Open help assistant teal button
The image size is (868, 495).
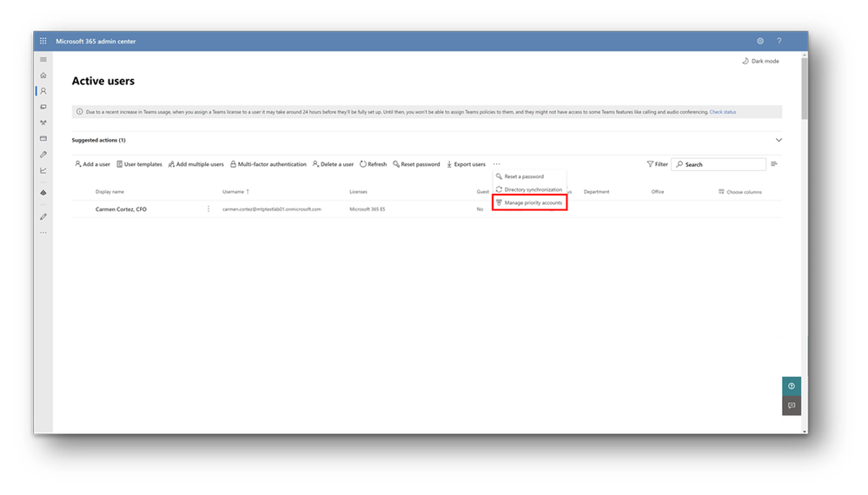click(x=791, y=386)
